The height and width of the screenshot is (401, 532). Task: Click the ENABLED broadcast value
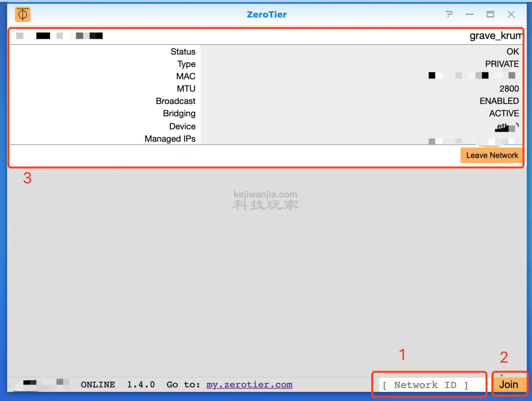click(499, 101)
